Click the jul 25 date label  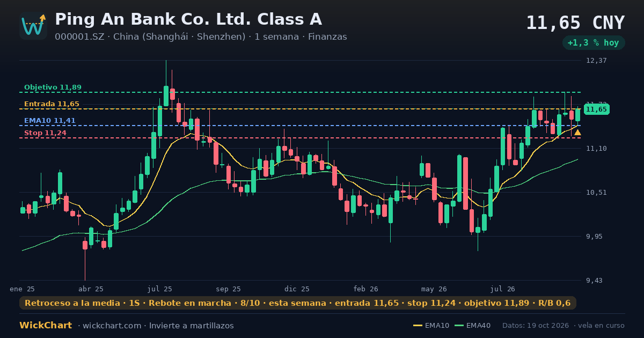(160, 289)
